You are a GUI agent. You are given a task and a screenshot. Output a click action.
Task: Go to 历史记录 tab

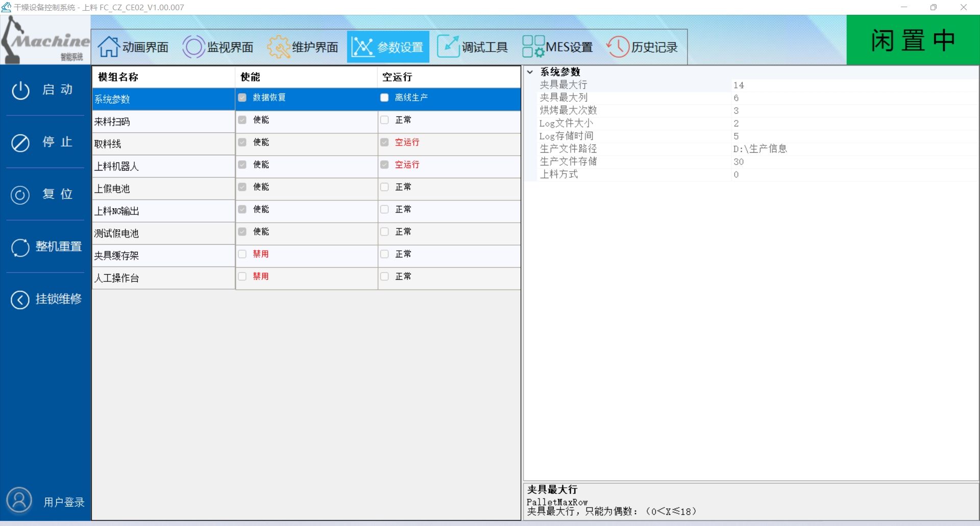[x=642, y=47]
